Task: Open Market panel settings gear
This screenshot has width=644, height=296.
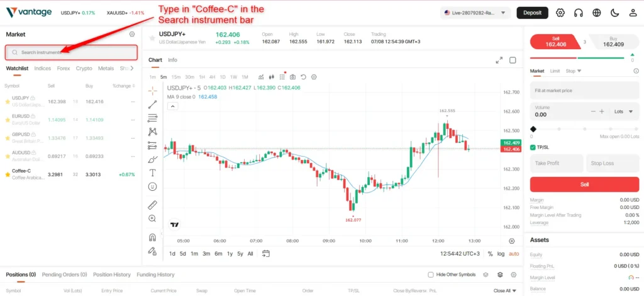Action: [x=132, y=35]
